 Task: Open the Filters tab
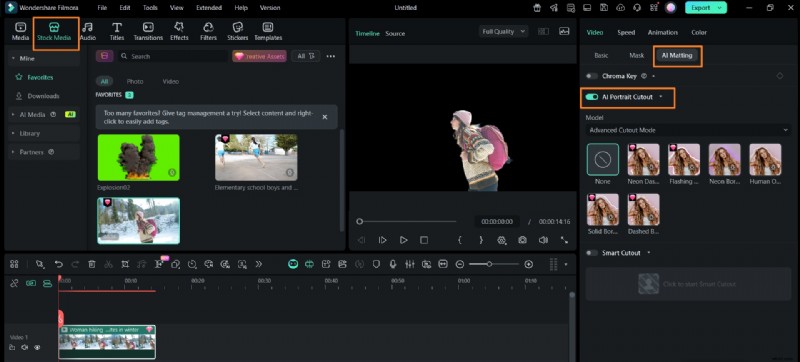[208, 32]
